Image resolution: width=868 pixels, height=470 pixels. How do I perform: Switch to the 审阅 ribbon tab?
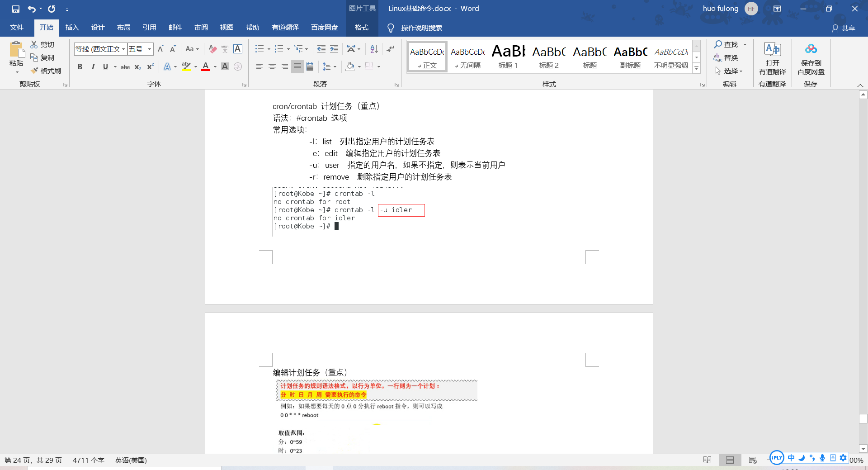[201, 28]
